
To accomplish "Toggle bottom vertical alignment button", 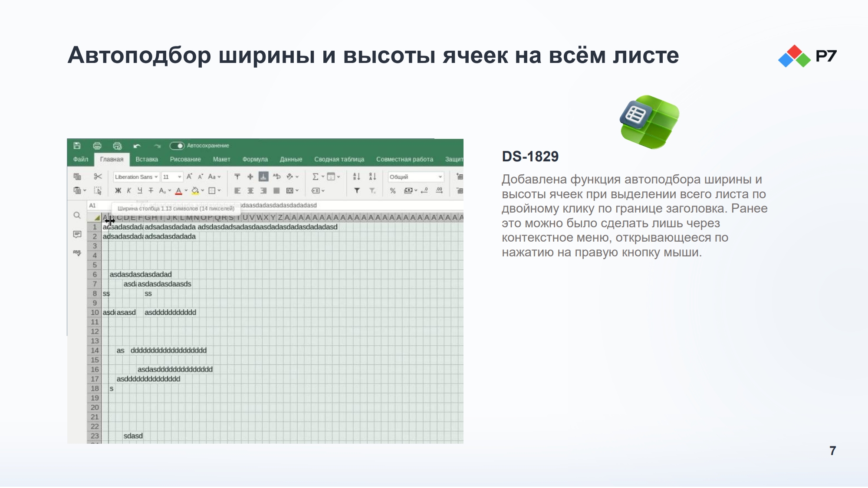I will (x=263, y=177).
